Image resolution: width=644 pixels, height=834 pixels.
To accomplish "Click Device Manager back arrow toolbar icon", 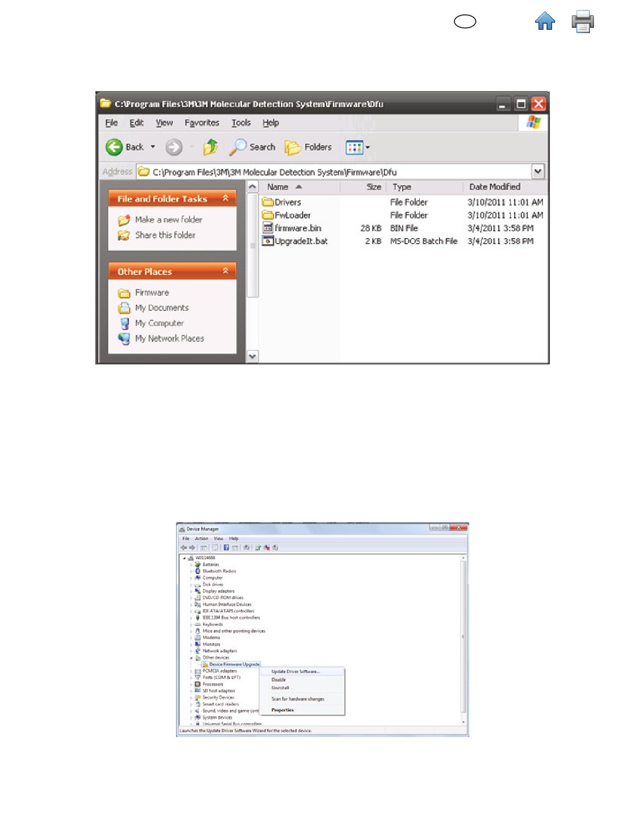I will 183,548.
